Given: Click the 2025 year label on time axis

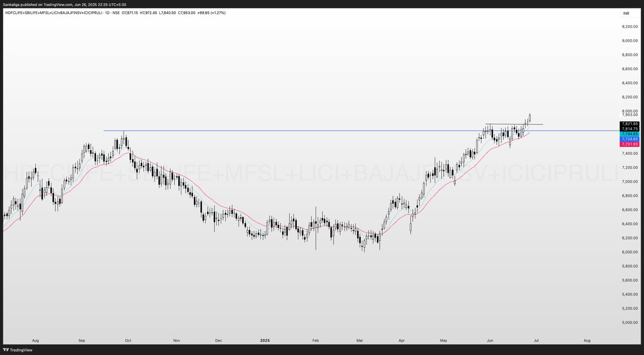Looking at the screenshot, I should (265, 341).
